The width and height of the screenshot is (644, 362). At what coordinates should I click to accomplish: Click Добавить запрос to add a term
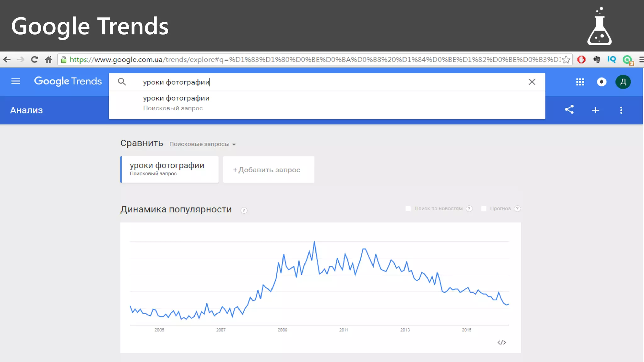pyautogui.click(x=269, y=170)
